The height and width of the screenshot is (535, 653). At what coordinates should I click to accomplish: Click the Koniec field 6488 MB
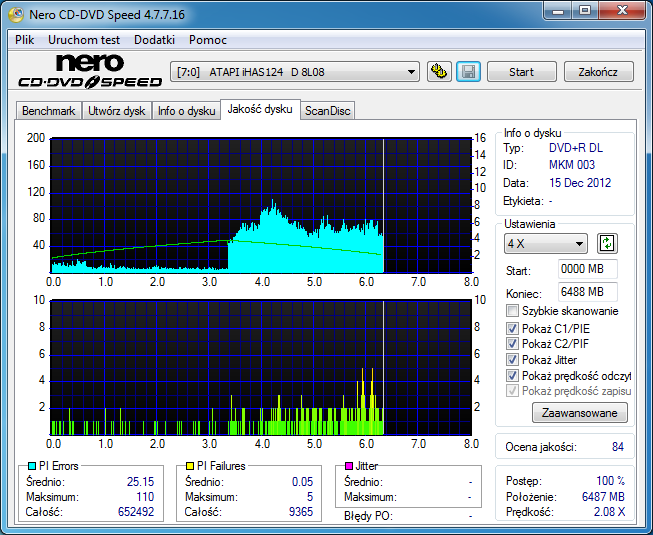coord(587,292)
